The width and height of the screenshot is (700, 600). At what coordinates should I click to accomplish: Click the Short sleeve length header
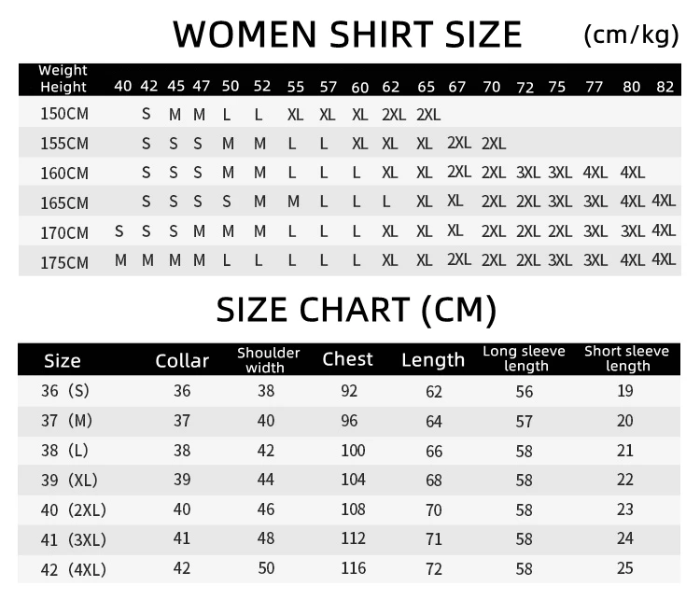pos(627,358)
